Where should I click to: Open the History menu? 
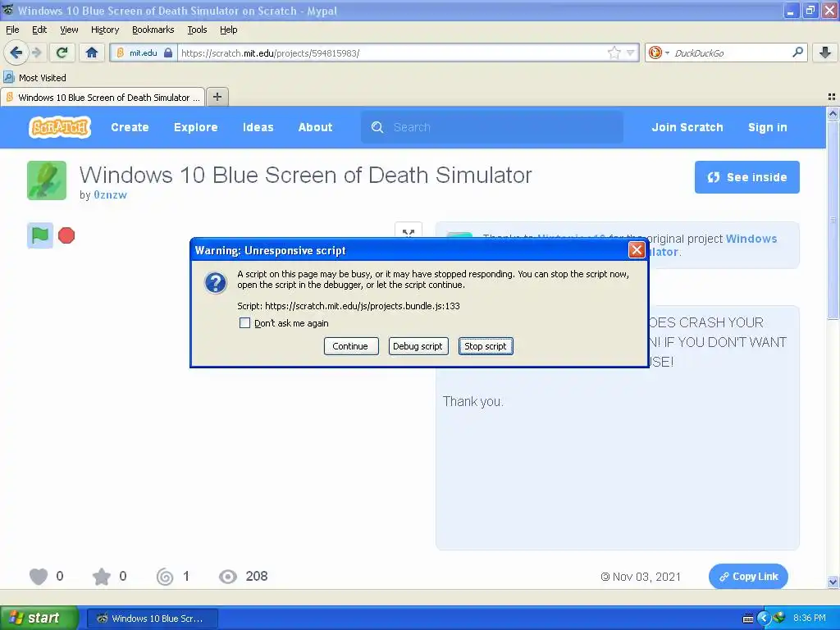point(104,30)
